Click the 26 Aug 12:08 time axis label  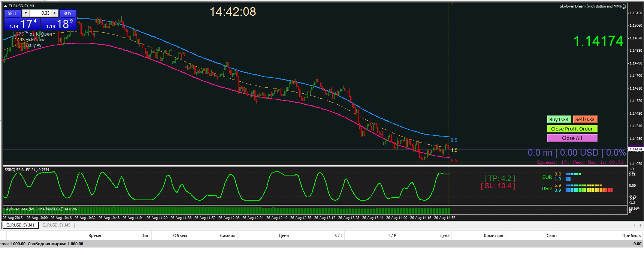(229, 218)
